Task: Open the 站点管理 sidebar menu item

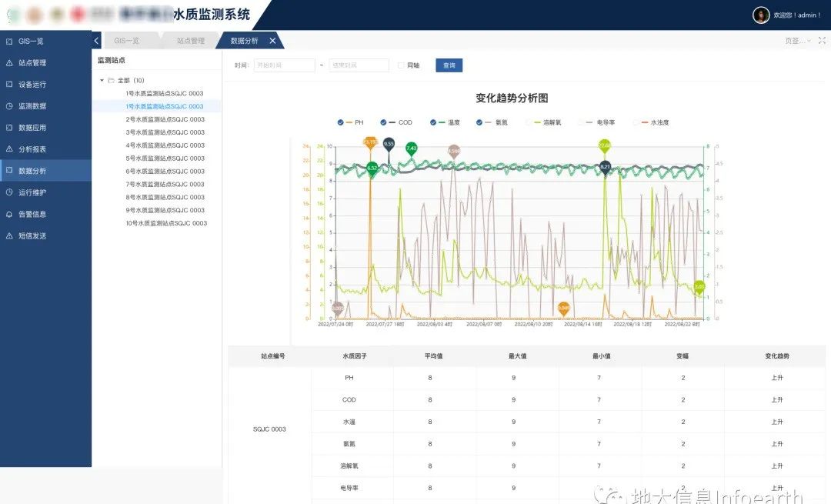Action: [45, 62]
